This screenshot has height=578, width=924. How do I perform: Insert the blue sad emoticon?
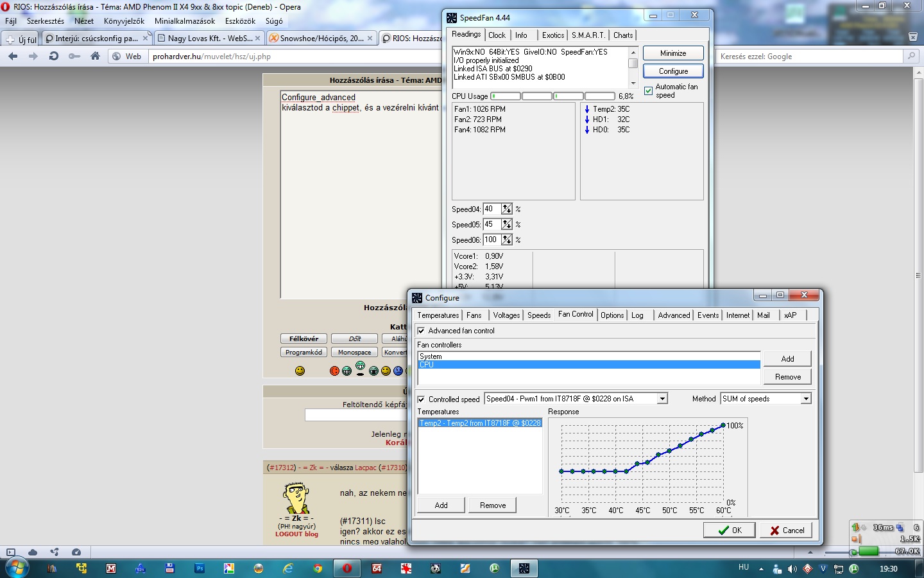398,371
